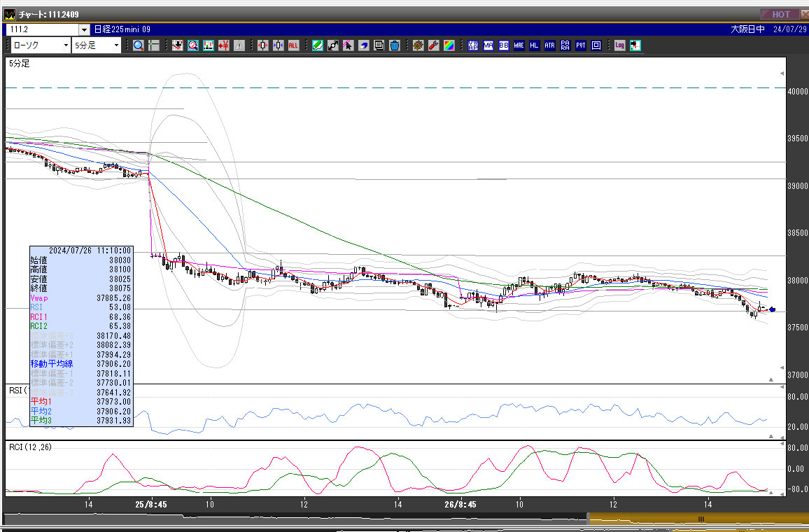The height and width of the screenshot is (532, 809).
Task: Click the 平均3 row in data box
Action: [81, 421]
